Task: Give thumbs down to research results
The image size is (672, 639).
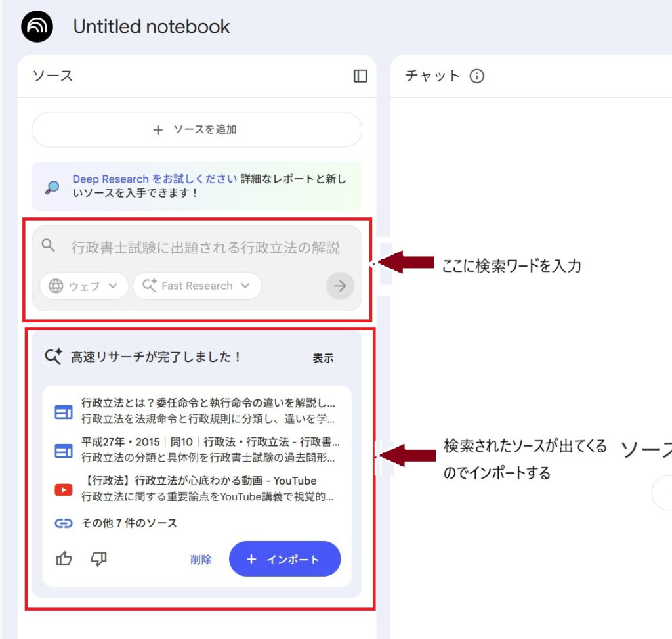Action: pyautogui.click(x=98, y=559)
